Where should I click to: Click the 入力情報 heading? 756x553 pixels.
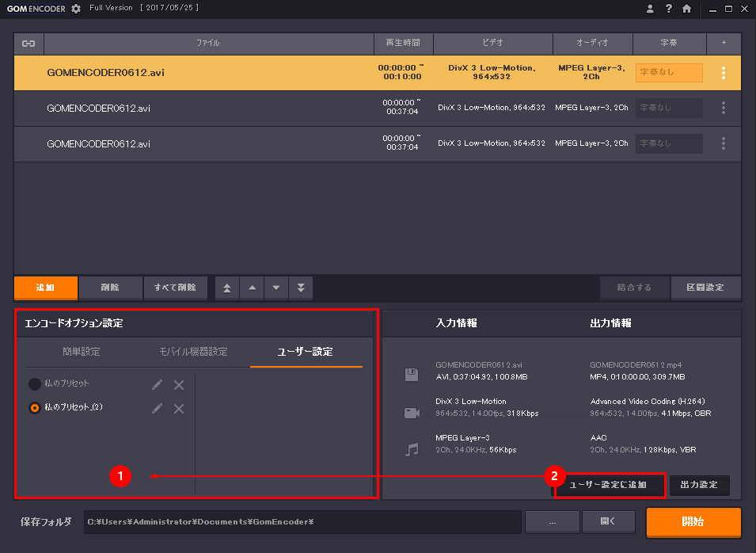click(x=457, y=323)
